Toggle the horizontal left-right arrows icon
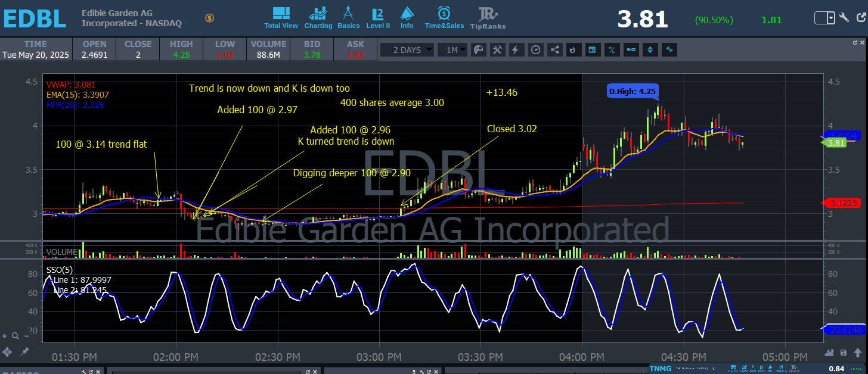Screen dimensions: 868x374 click(669, 50)
